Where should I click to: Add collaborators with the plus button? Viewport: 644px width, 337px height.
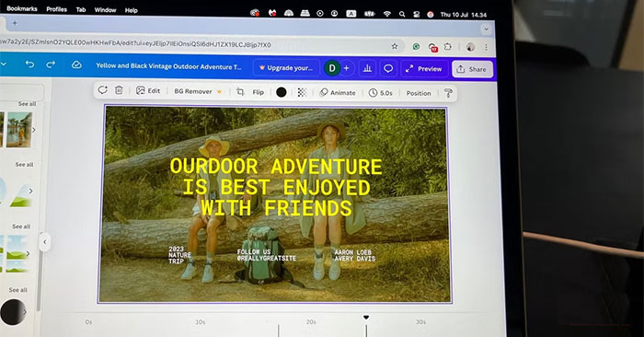tap(346, 68)
